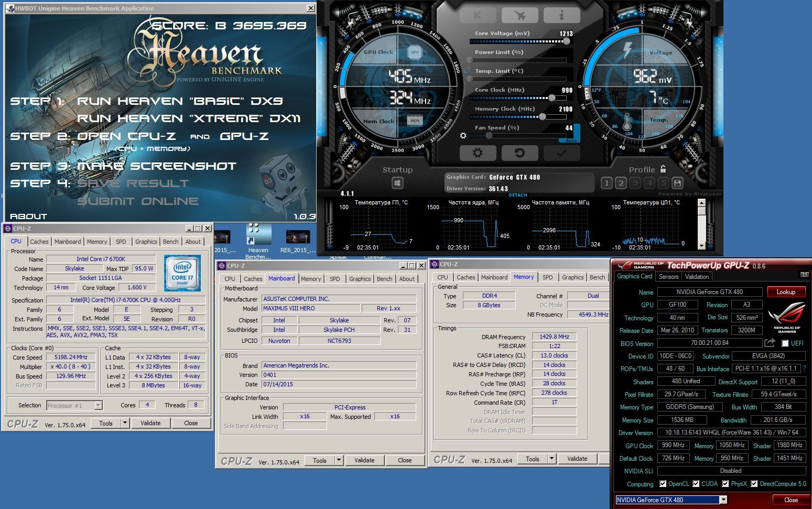Toggle the Auto fan speed button in Afterburner

[x=571, y=140]
